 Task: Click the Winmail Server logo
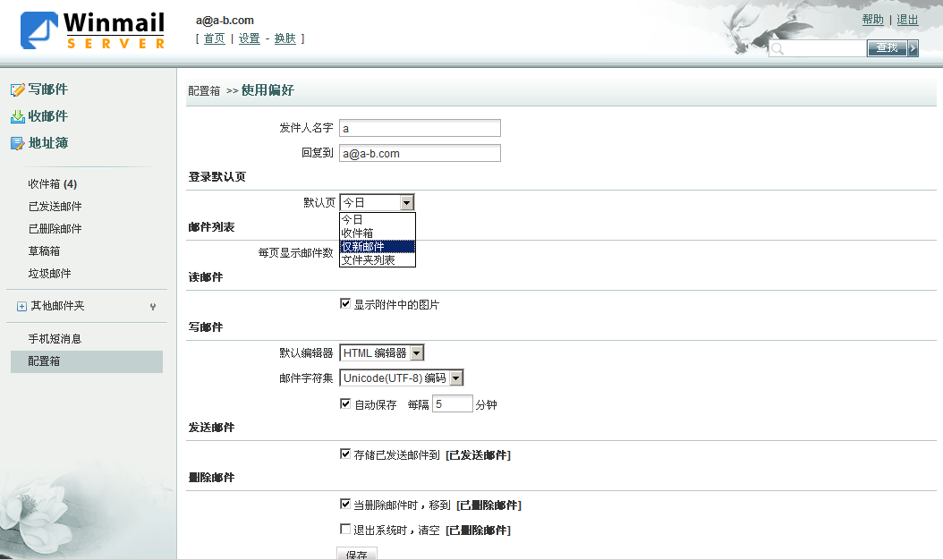point(93,30)
